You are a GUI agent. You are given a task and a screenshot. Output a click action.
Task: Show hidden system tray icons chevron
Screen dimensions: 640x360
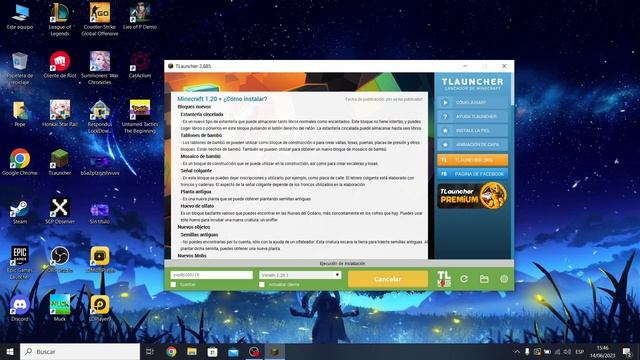[517, 351]
